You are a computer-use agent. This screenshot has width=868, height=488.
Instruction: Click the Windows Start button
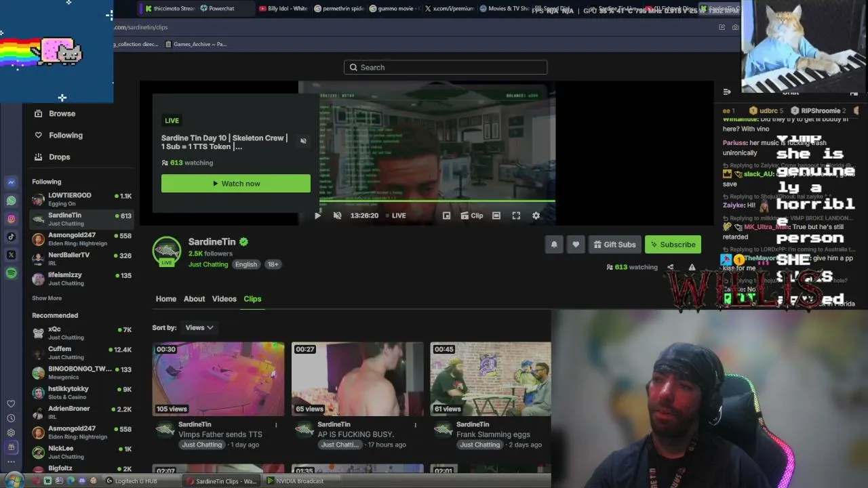13,481
